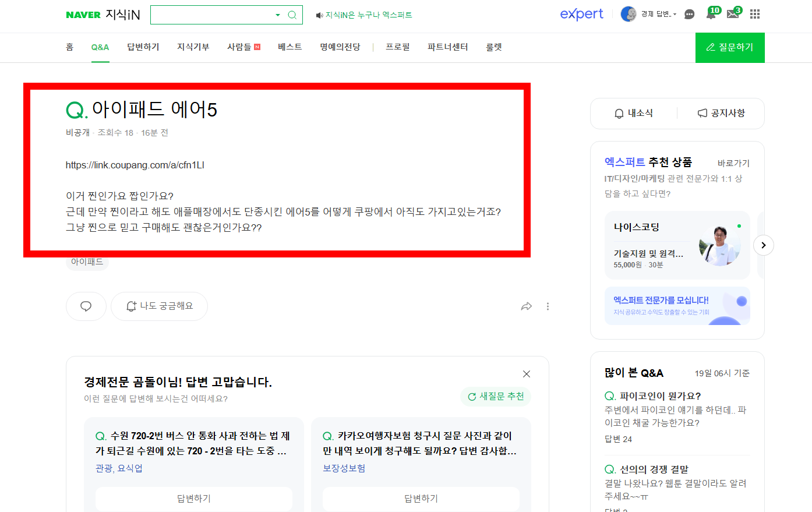Click the 아이패드 tag chip
The width and height of the screenshot is (812, 512).
tap(87, 262)
